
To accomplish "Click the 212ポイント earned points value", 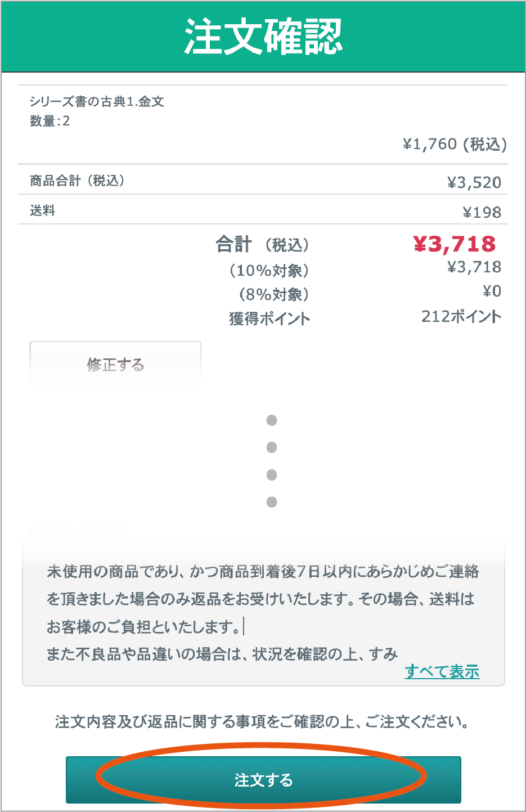I will pyautogui.click(x=461, y=316).
